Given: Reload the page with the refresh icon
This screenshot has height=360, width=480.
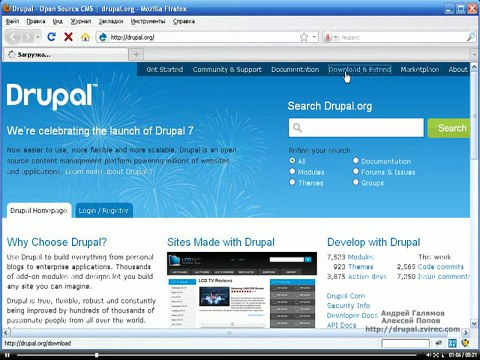Looking at the screenshot, I should (x=51, y=37).
